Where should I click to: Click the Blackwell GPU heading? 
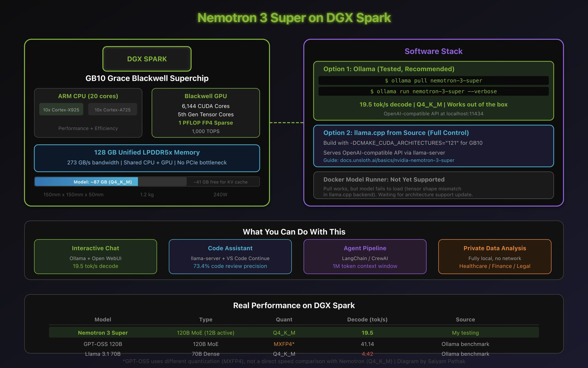click(206, 96)
